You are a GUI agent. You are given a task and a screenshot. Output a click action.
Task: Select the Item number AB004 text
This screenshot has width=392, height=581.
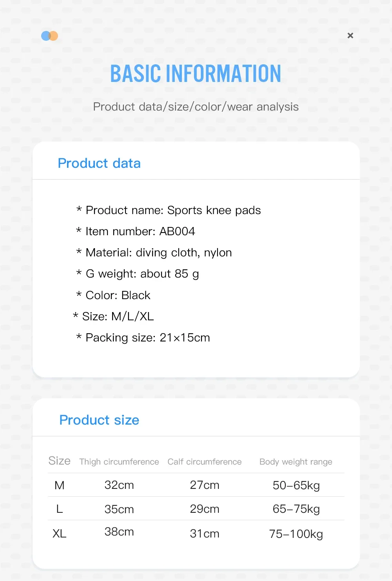point(136,231)
